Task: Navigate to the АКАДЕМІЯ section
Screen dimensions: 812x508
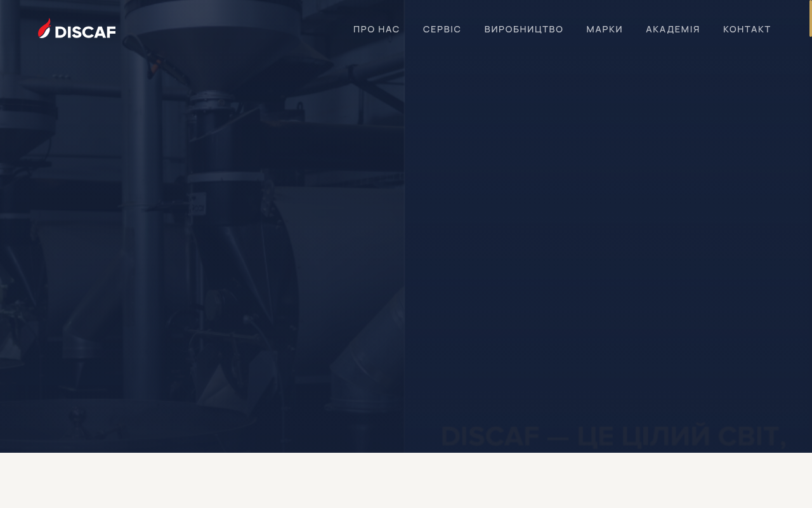Action: pyautogui.click(x=672, y=29)
